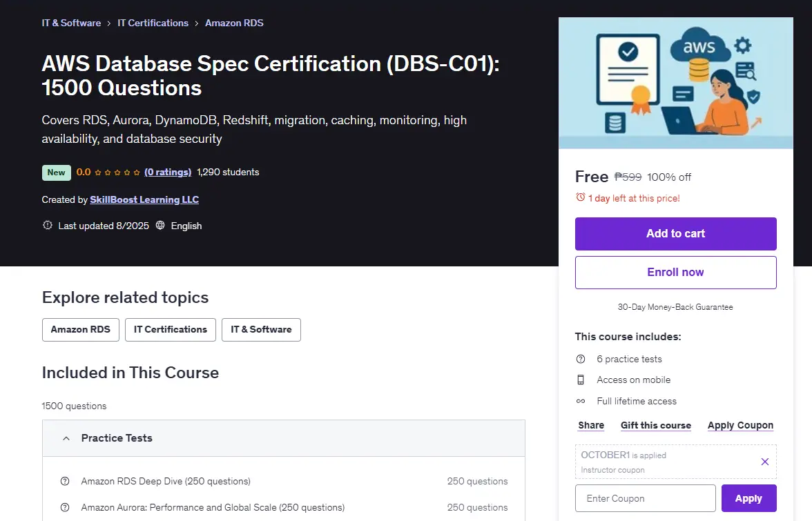Viewport: 812px width, 521px height.
Task: Select the Amazon RDS topic chip
Action: point(81,330)
